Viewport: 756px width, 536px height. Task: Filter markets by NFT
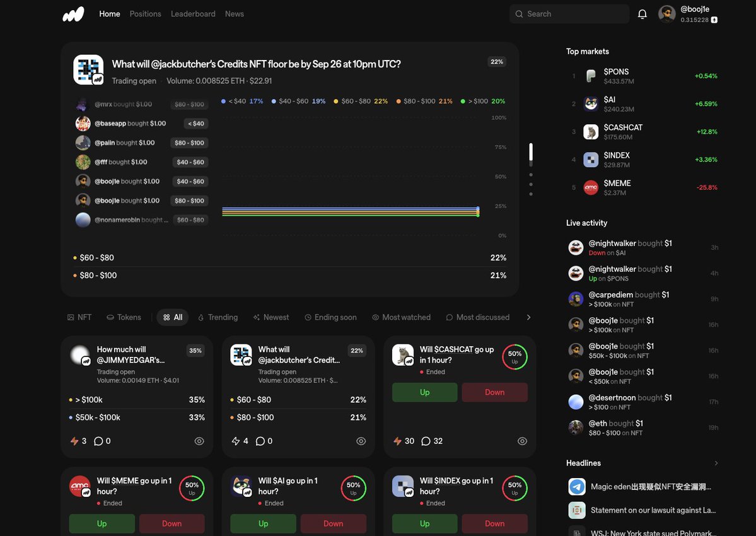[x=79, y=317]
